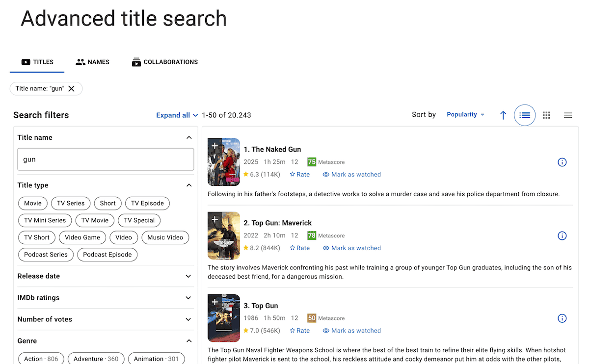
Task: Add The Naked Gun to watchlist
Action: tap(214, 146)
